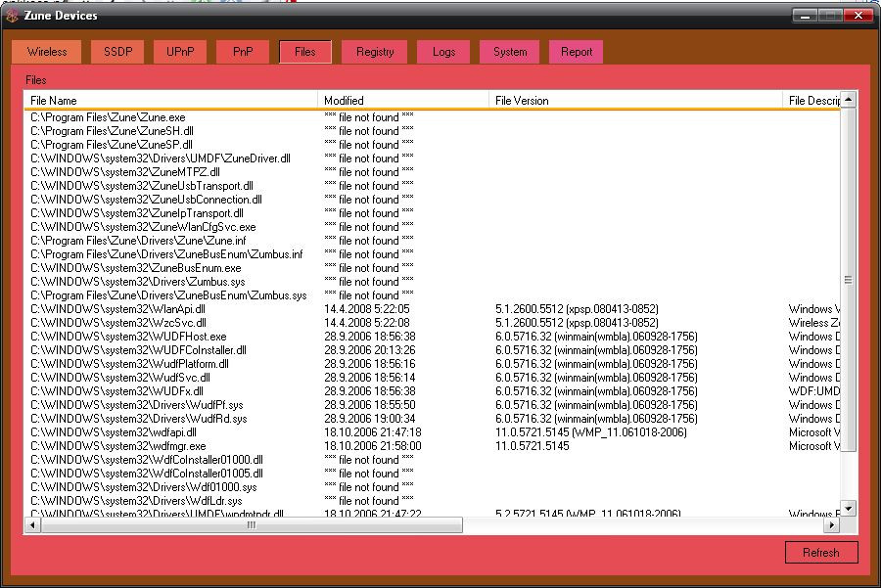Sort list by File Version header

point(636,101)
